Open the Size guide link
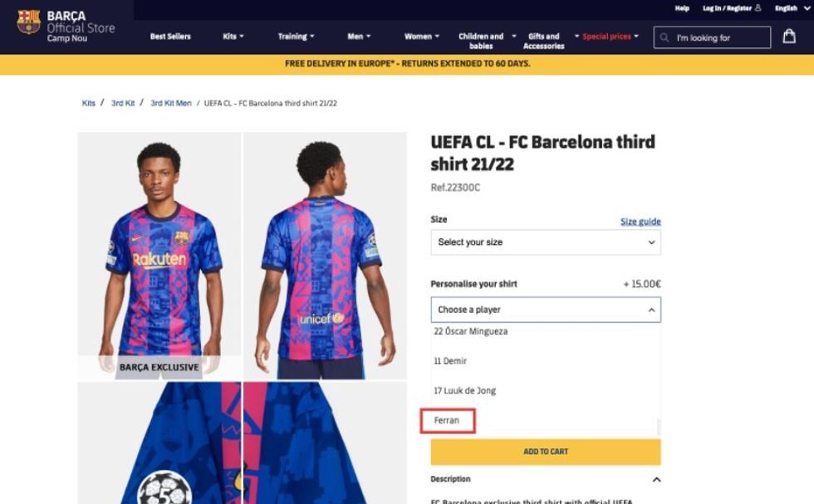The width and height of the screenshot is (814, 504). coord(640,222)
